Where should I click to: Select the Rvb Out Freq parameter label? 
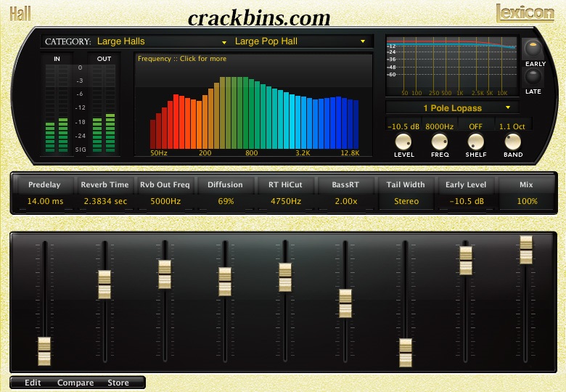click(165, 185)
